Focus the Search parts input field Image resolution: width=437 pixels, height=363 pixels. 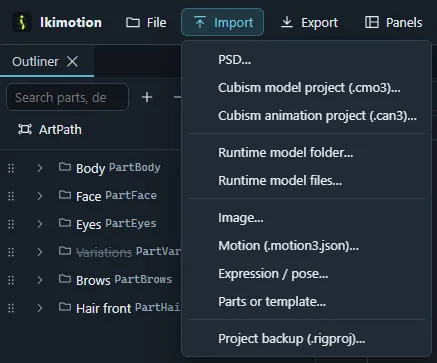(67, 97)
